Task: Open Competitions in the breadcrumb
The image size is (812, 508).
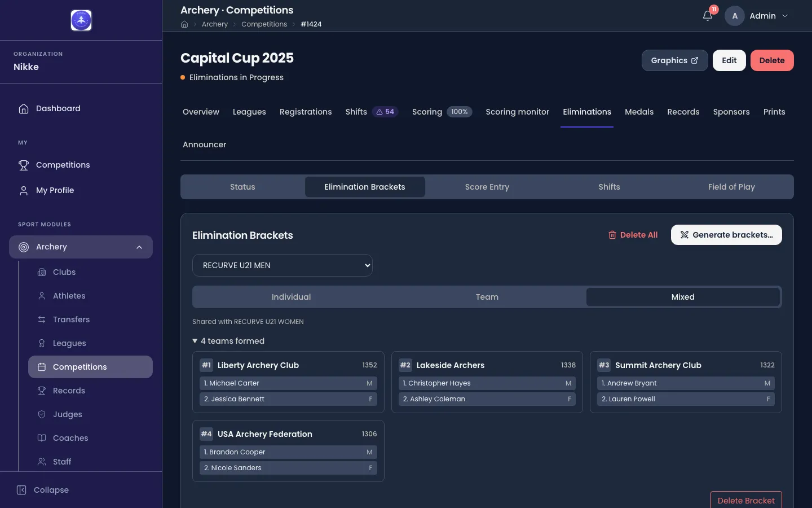Action: 264,24
